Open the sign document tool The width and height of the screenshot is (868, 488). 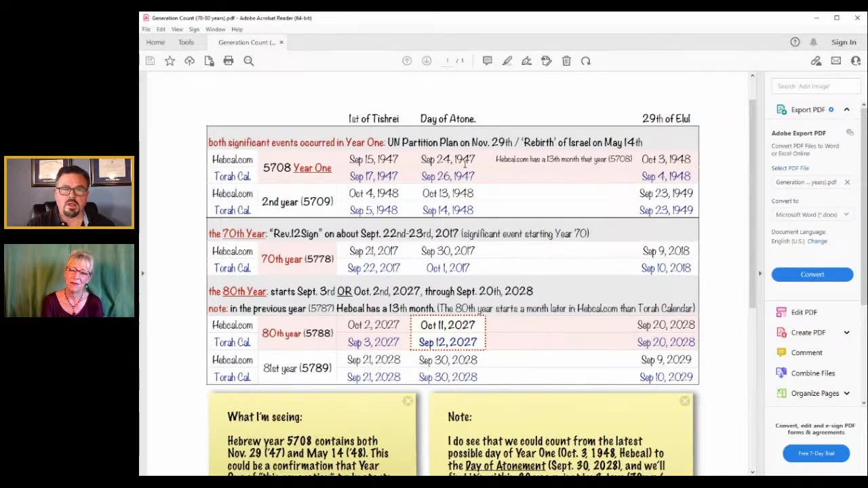pos(526,61)
